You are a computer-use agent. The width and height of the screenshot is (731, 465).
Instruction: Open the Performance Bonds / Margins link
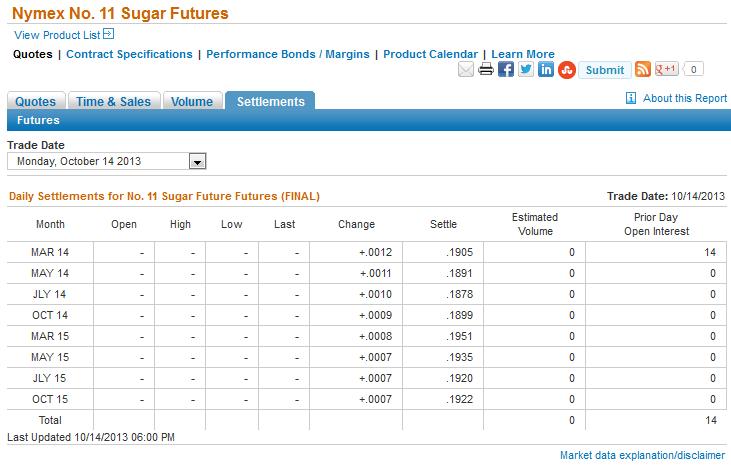(288, 54)
